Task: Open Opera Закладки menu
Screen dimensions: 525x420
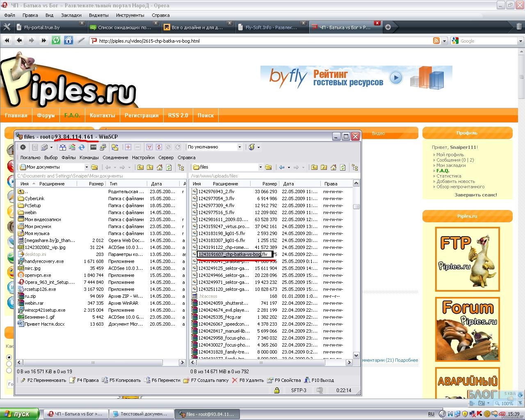Action: [x=71, y=15]
